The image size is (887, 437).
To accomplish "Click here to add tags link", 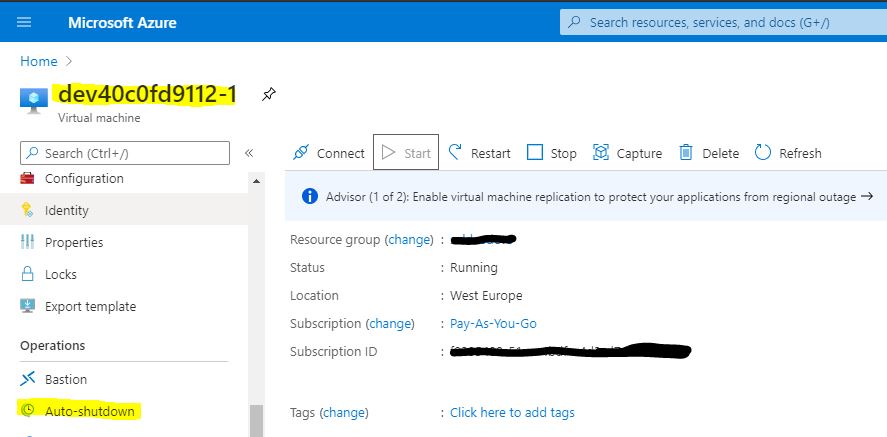I will (512, 413).
